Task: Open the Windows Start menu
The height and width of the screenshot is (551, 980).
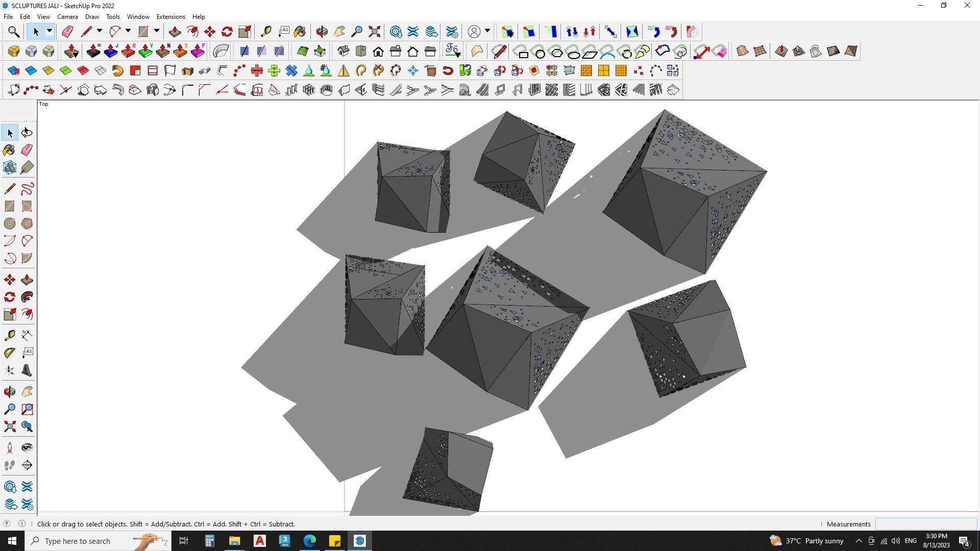Action: click(12, 541)
